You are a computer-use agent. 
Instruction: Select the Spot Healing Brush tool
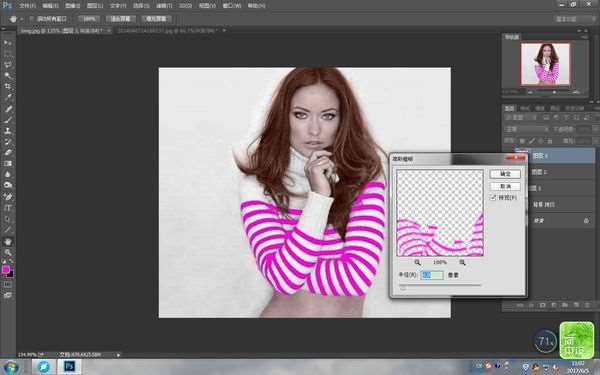point(8,109)
